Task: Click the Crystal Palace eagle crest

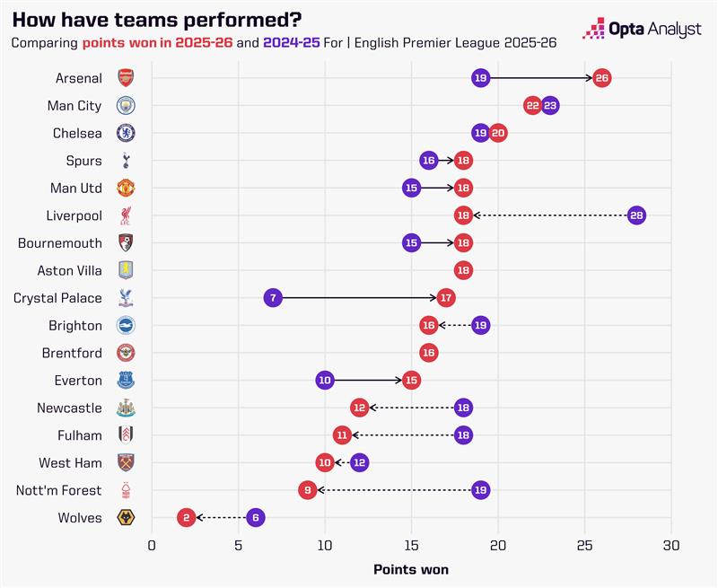Action: pyautogui.click(x=126, y=298)
